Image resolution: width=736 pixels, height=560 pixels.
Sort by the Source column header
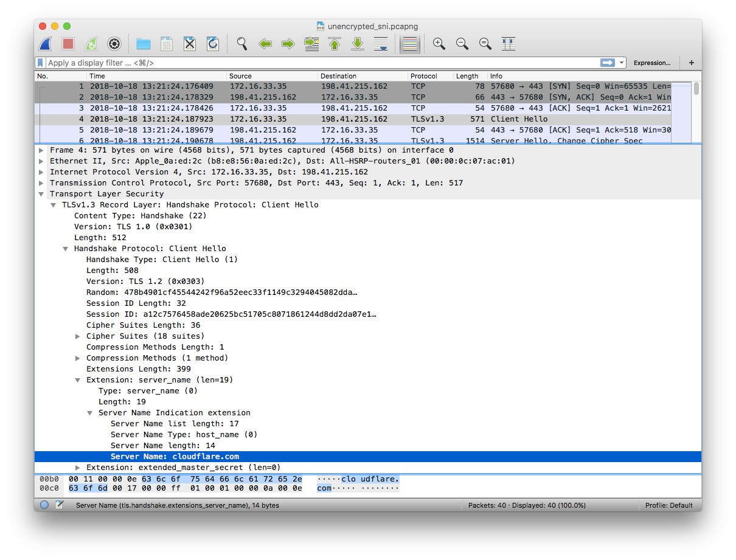tap(273, 76)
